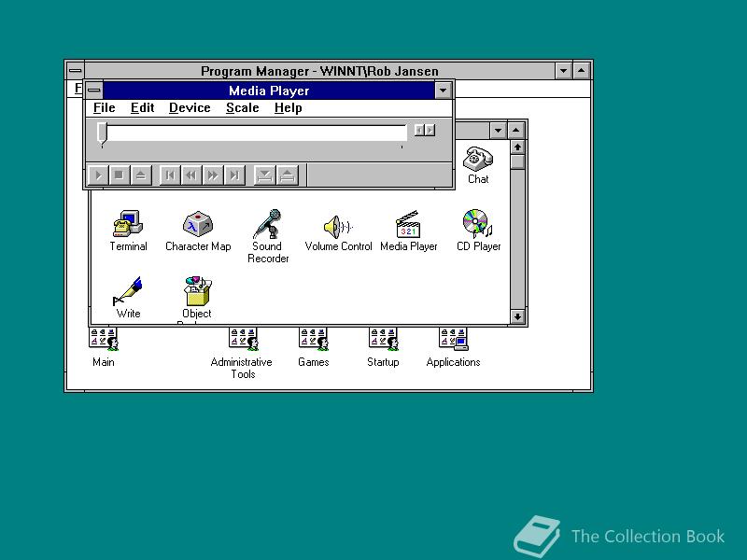This screenshot has width=747, height=560.
Task: Select the Chat telephone icon
Action: (478, 159)
